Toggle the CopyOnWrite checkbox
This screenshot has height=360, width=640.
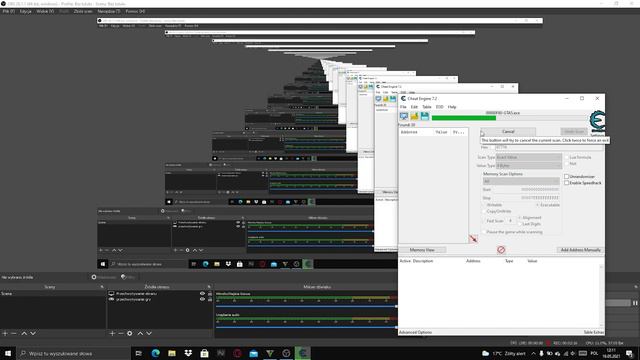click(484, 211)
